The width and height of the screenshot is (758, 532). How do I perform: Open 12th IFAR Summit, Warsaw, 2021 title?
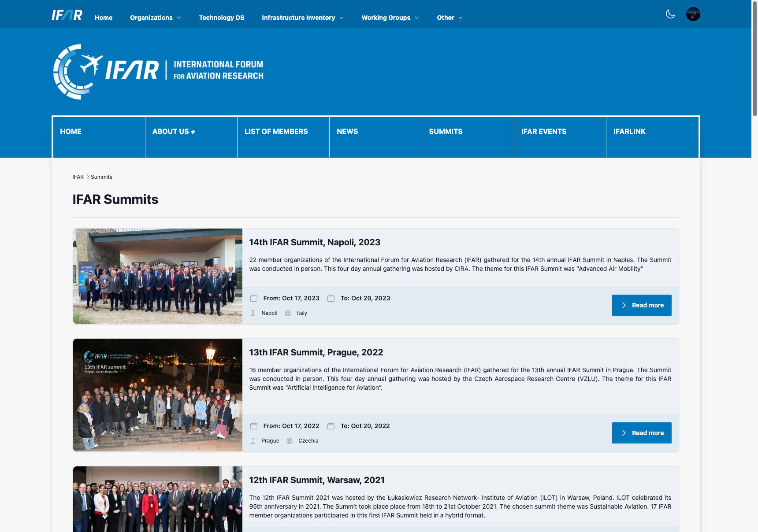(x=317, y=480)
